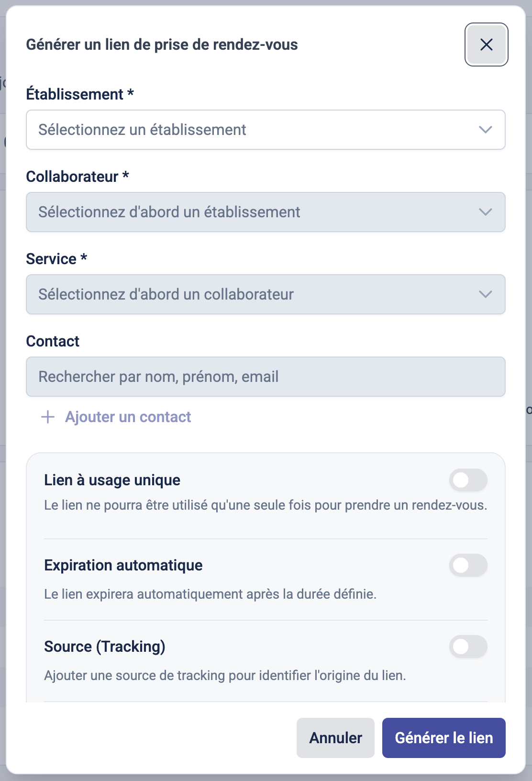Focus the Rechercher par nom, prénom, email field
This screenshot has width=532, height=781.
pos(266,377)
